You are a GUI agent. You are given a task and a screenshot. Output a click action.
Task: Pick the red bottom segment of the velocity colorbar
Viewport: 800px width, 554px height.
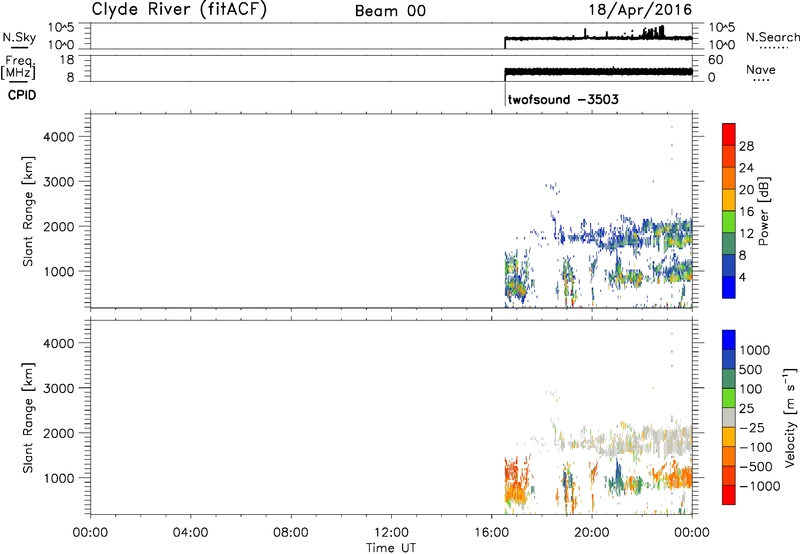pos(729,495)
